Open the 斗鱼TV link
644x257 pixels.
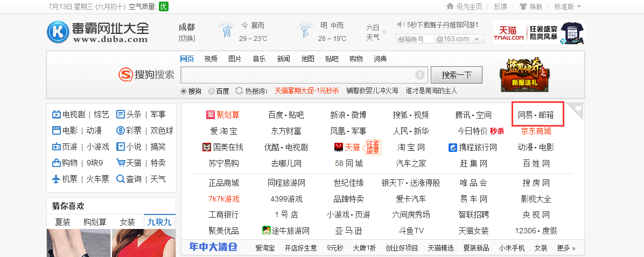[x=411, y=231]
